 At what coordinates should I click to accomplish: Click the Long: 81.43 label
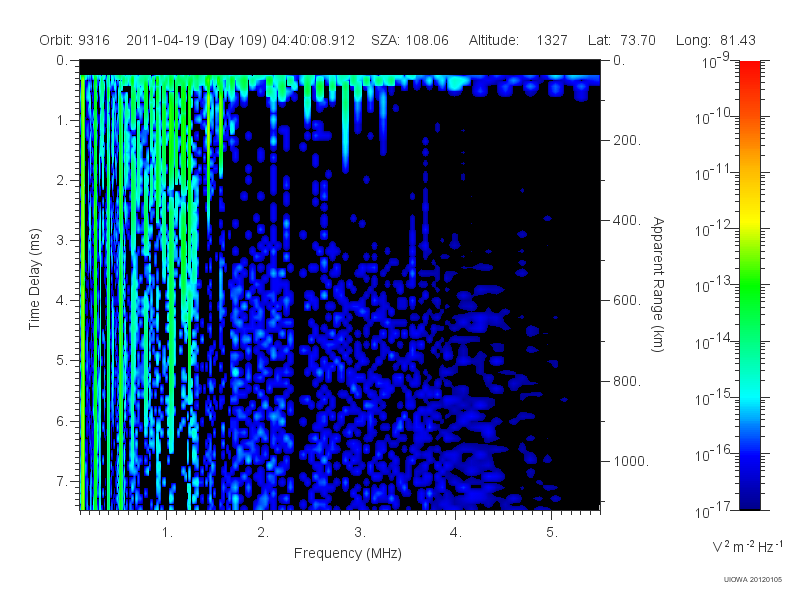(715, 40)
